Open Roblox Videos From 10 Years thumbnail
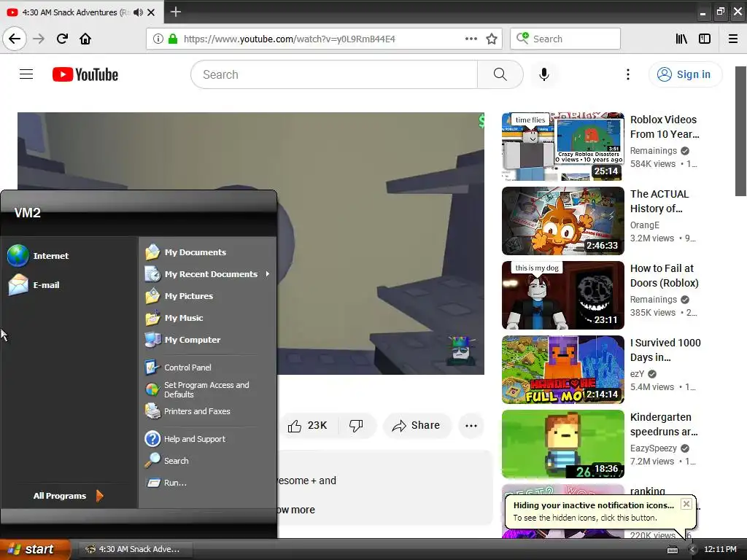This screenshot has height=560, width=747. pos(563,147)
